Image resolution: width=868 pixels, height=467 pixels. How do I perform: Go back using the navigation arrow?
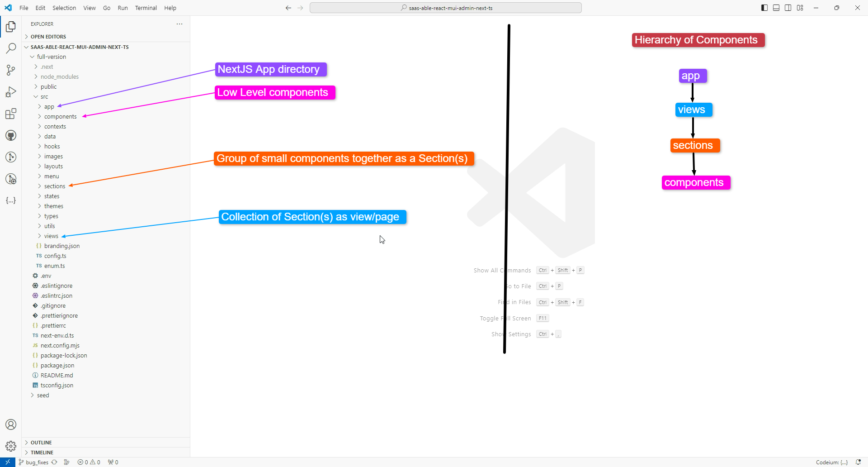[288, 8]
